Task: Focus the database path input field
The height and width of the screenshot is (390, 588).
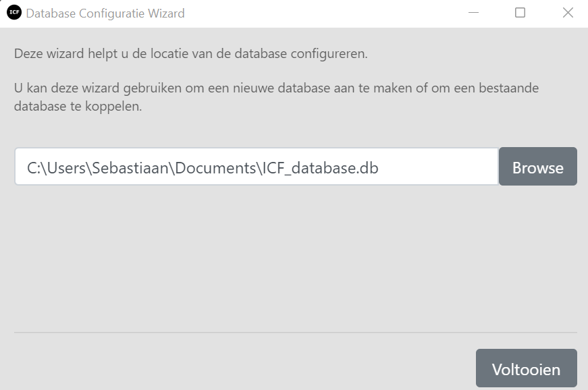Action: [x=257, y=167]
